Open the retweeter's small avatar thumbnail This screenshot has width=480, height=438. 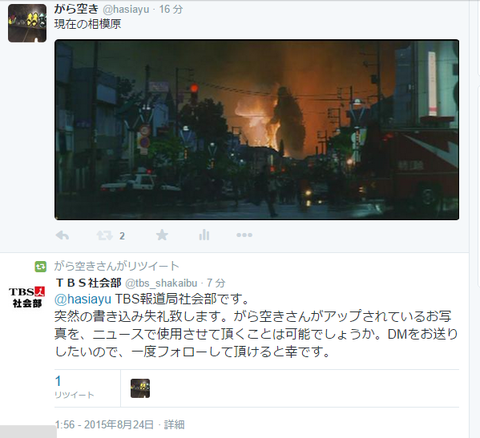click(140, 388)
